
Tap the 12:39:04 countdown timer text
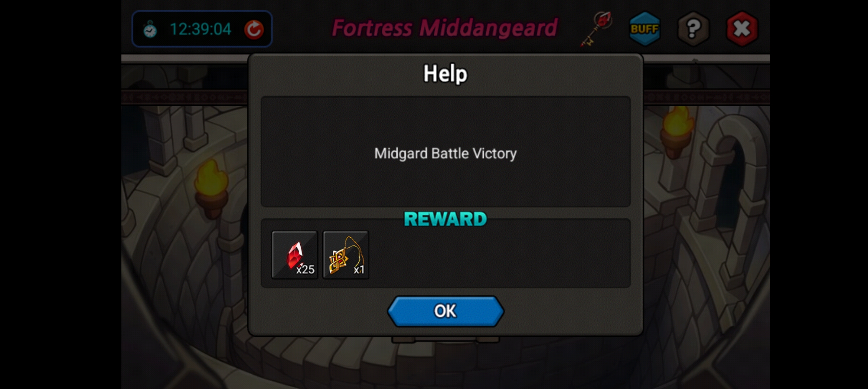200,29
